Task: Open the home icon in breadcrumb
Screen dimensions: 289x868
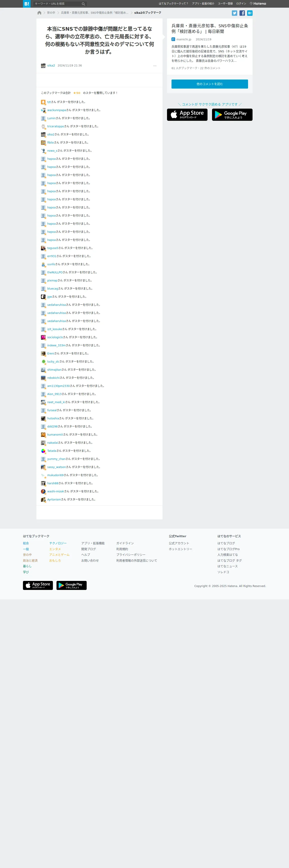Action: click(x=39, y=13)
